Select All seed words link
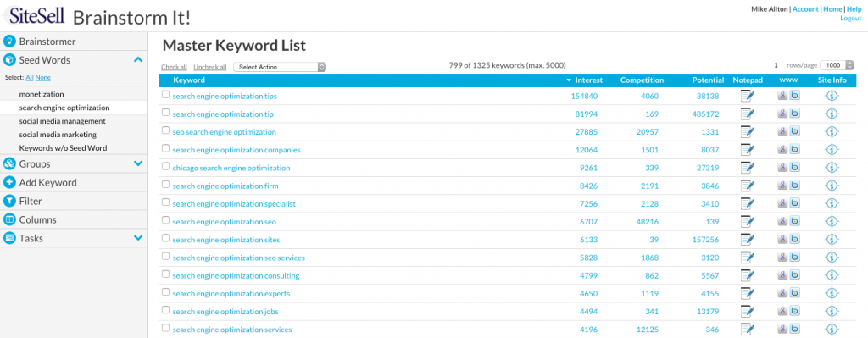 point(30,77)
